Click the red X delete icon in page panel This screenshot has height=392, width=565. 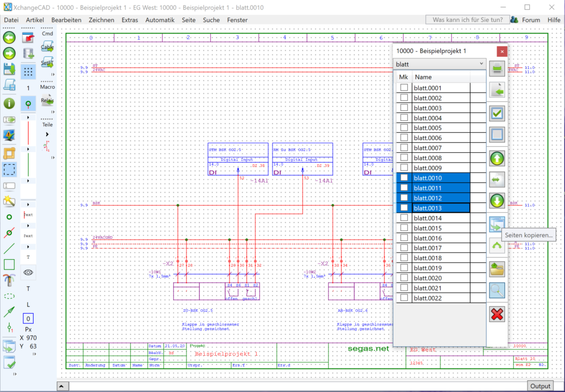(497, 315)
